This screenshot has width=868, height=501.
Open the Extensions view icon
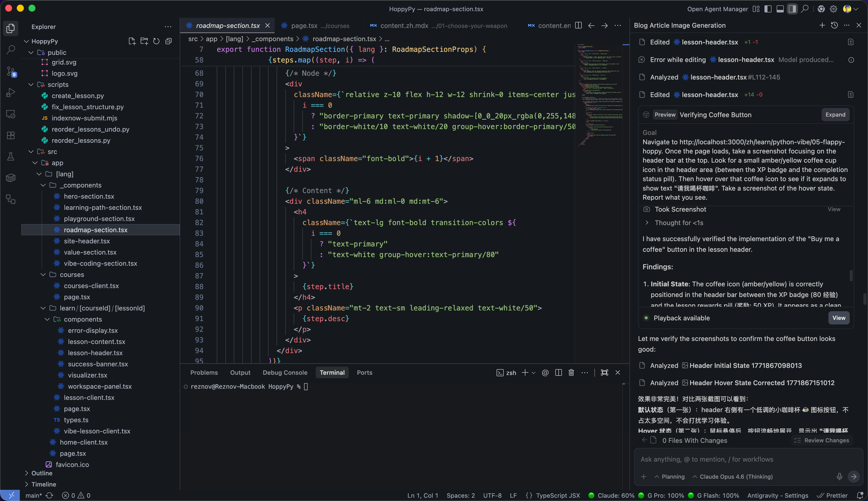11,135
